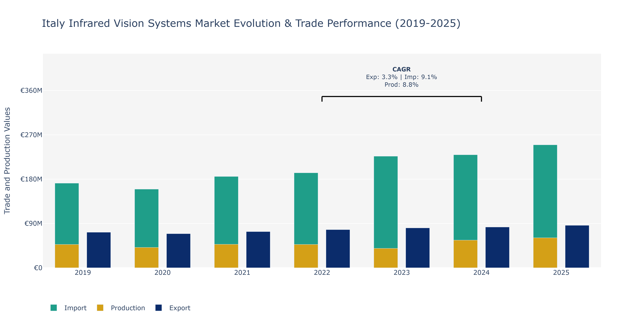Click the €180M y-axis tick label
This screenshot has width=644, height=322.
(x=31, y=179)
